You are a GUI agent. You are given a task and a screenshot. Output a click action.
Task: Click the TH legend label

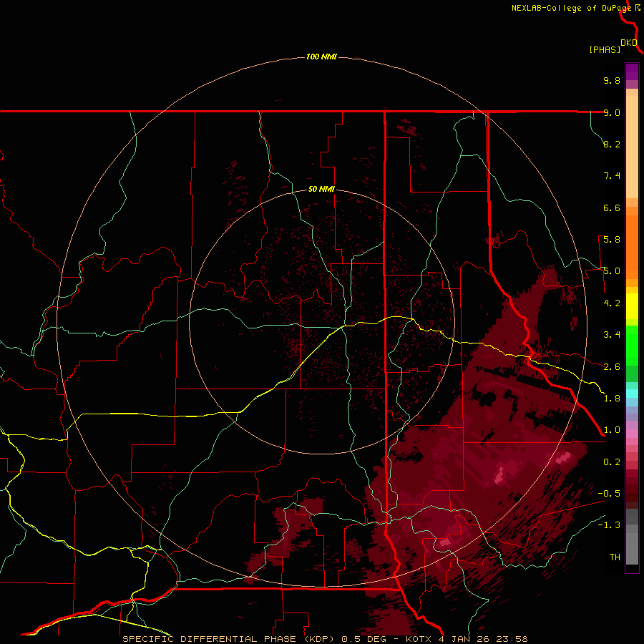(x=615, y=557)
